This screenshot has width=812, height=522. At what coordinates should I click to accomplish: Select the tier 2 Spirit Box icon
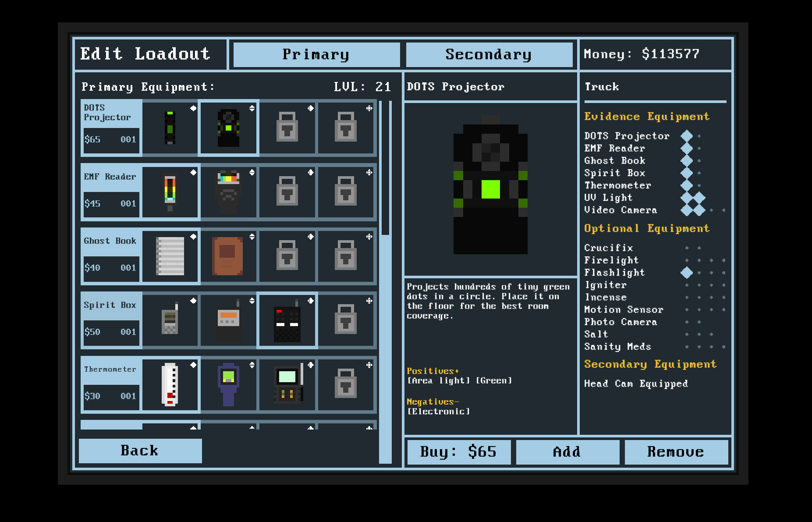228,320
